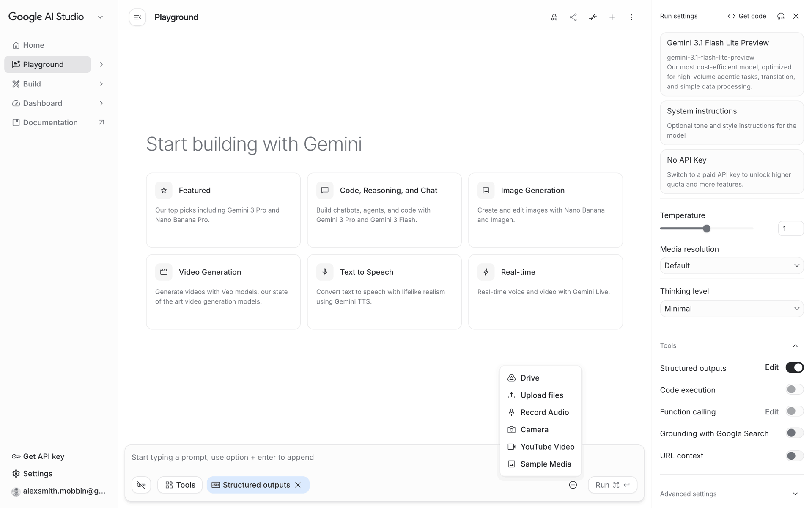Choose YouTube Video in the attachment menu
Screen dimensions: 812x508
540,447
